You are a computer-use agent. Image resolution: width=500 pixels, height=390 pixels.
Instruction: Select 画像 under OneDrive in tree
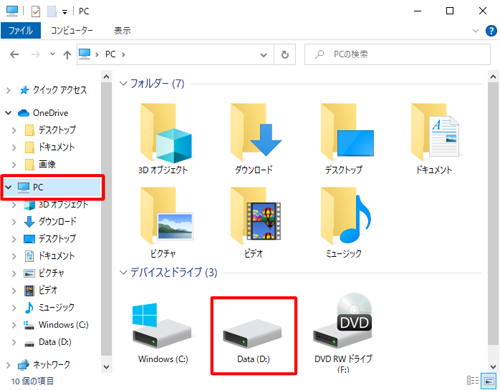47,164
